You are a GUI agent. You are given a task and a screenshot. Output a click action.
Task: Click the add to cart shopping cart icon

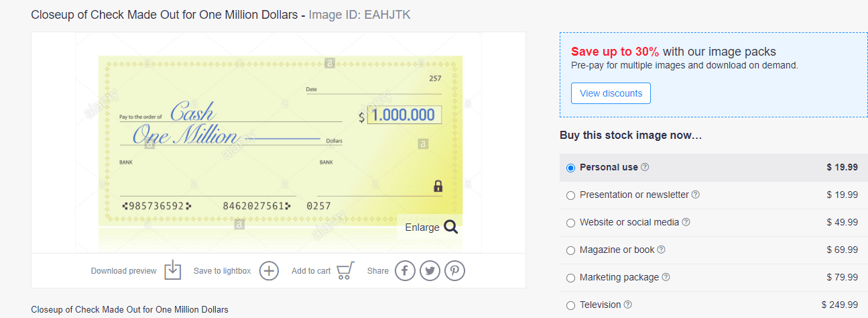pos(345,270)
